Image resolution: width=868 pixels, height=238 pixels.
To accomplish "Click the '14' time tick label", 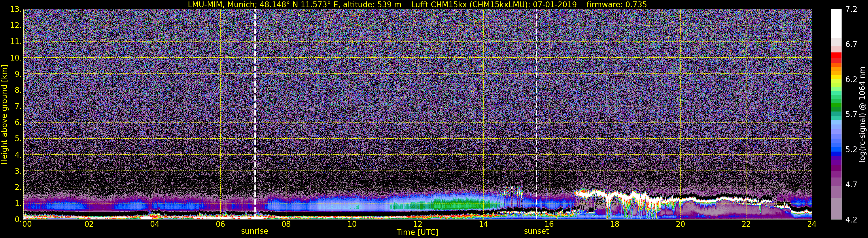I will tap(483, 224).
